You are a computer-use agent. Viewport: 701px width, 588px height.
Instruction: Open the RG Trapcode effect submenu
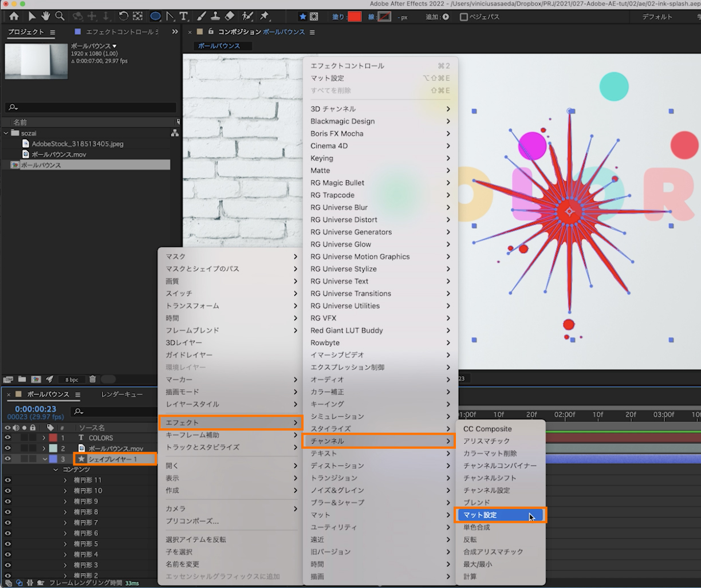click(380, 195)
